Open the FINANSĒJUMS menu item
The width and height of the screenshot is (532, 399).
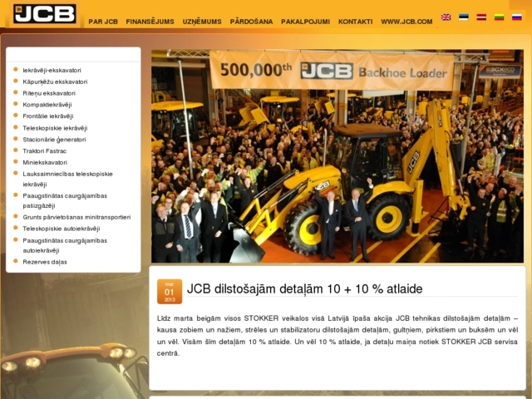click(x=150, y=22)
